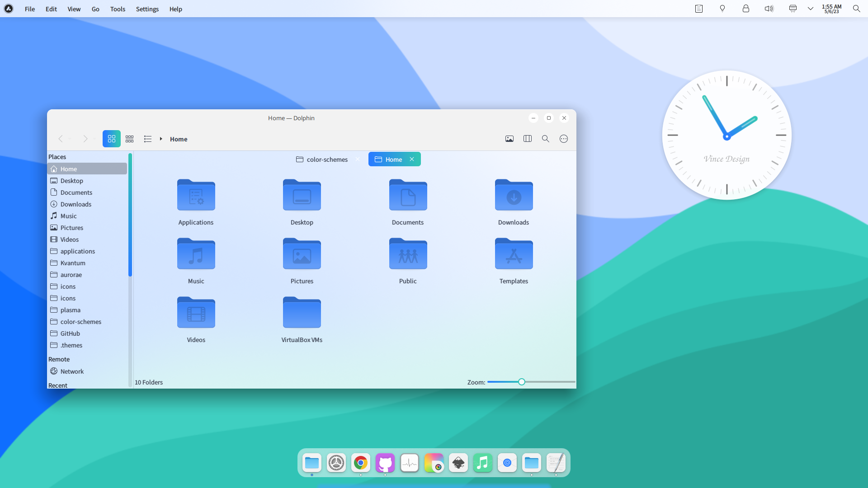Switch Dolphin to Details list view

pos(148,139)
